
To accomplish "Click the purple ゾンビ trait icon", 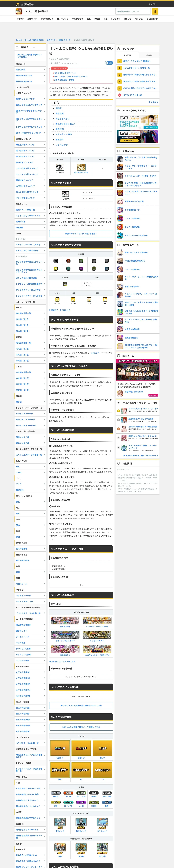I will (81, 269).
